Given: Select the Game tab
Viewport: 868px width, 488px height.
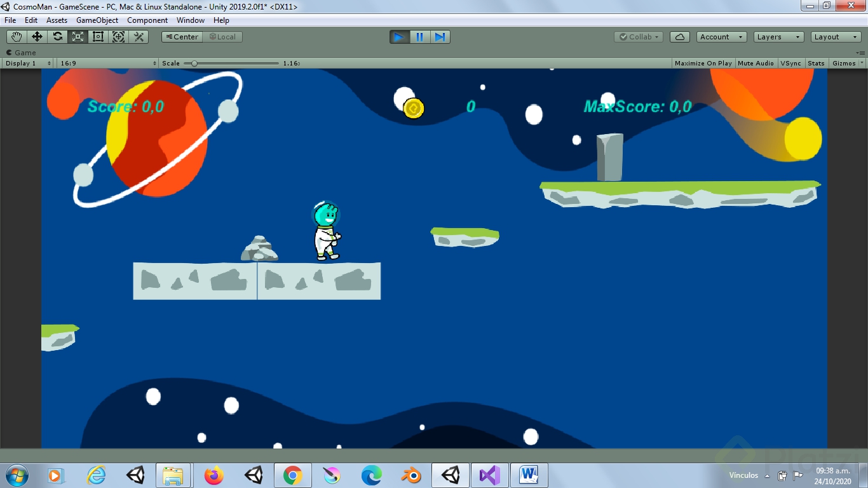Looking at the screenshot, I should pos(21,53).
